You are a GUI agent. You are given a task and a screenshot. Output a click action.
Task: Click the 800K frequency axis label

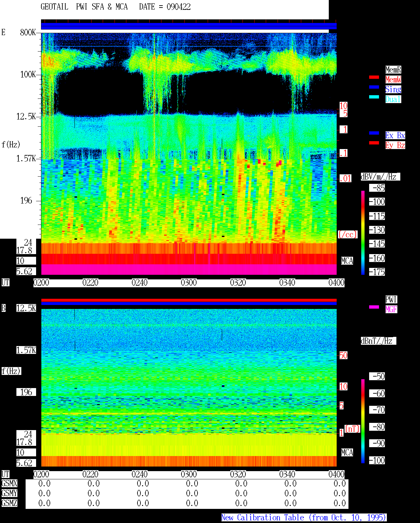(28, 32)
